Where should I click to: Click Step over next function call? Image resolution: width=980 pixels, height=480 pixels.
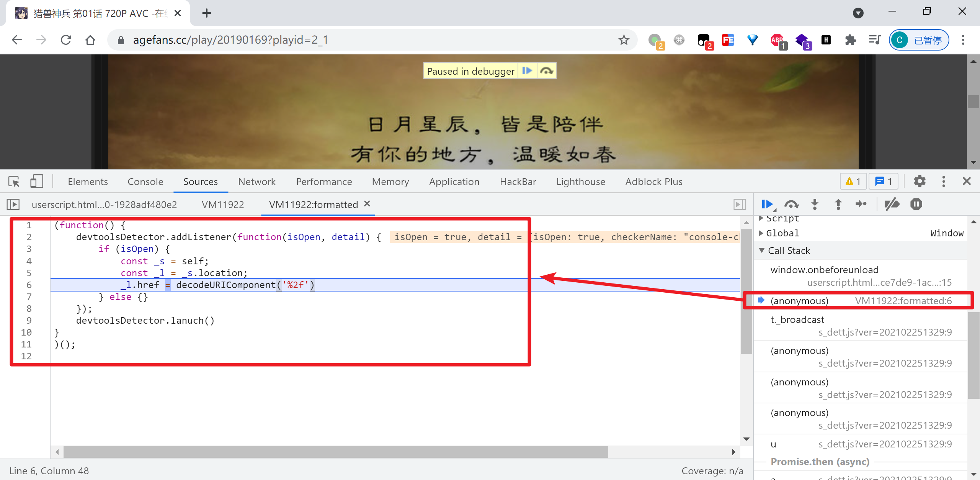[x=791, y=204]
